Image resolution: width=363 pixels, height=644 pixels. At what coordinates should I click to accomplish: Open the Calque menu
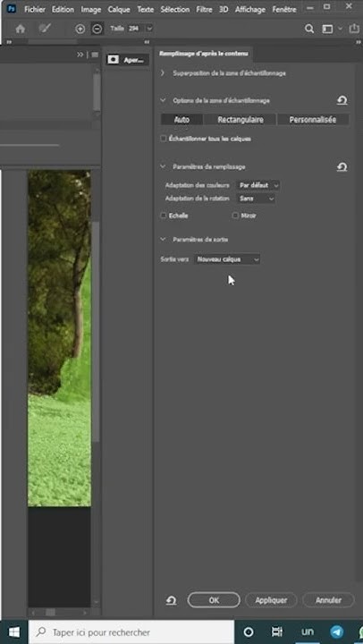[119, 9]
